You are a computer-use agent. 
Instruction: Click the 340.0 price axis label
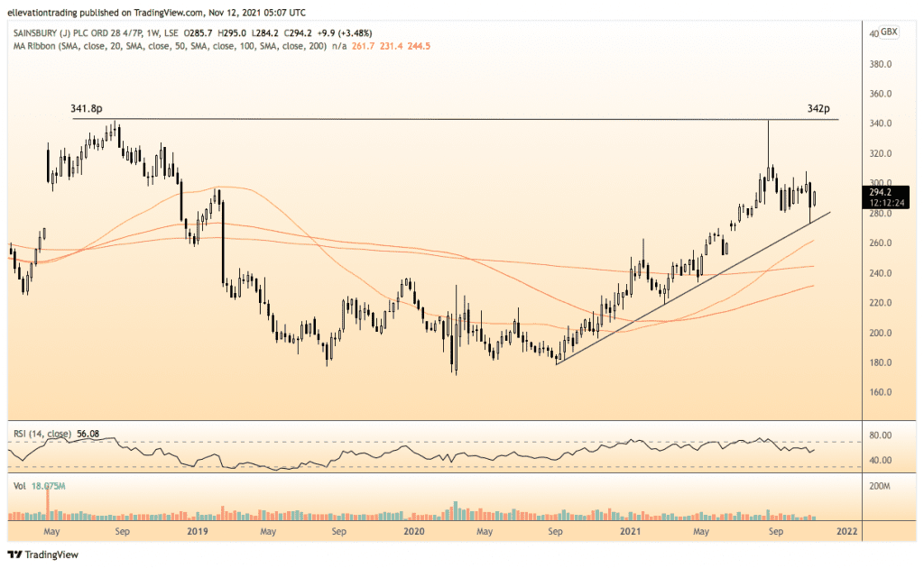click(881, 124)
